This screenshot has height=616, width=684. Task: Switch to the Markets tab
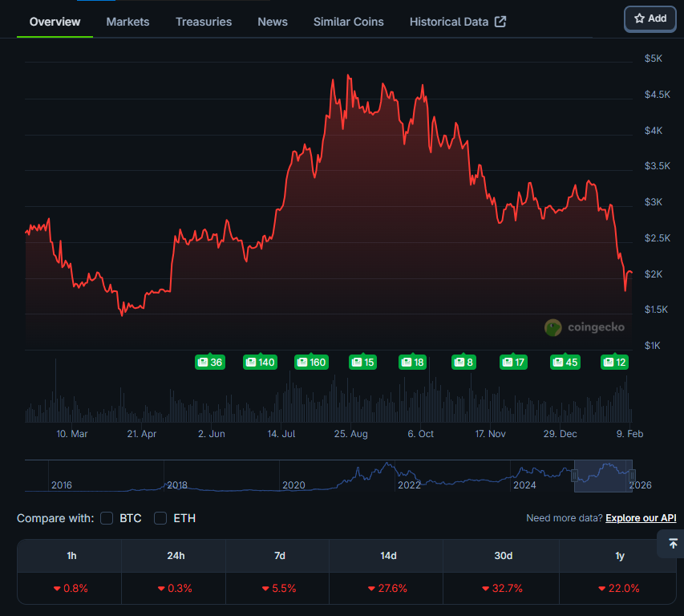pos(127,22)
